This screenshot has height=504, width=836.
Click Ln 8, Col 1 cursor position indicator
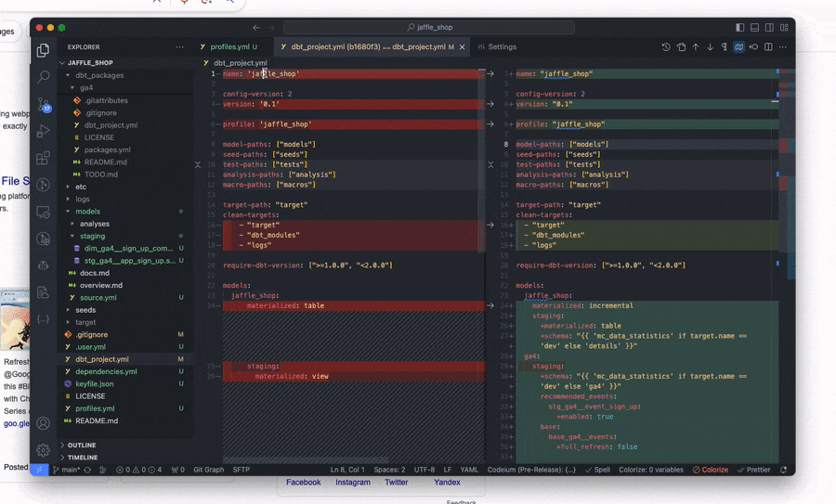click(347, 470)
